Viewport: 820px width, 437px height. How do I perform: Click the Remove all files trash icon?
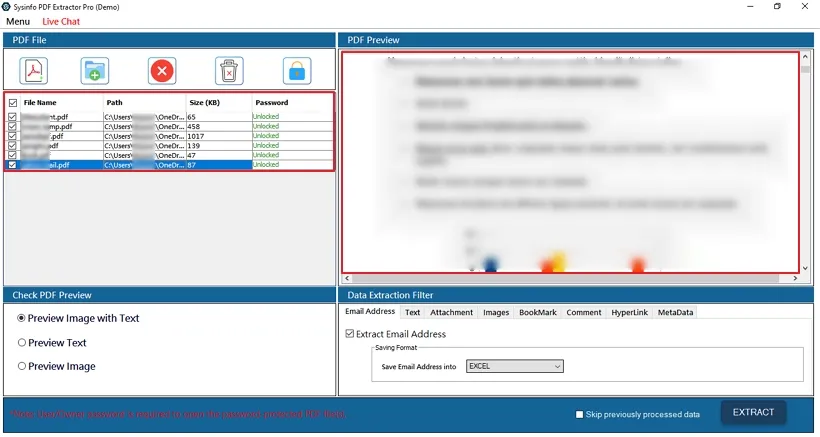click(229, 71)
